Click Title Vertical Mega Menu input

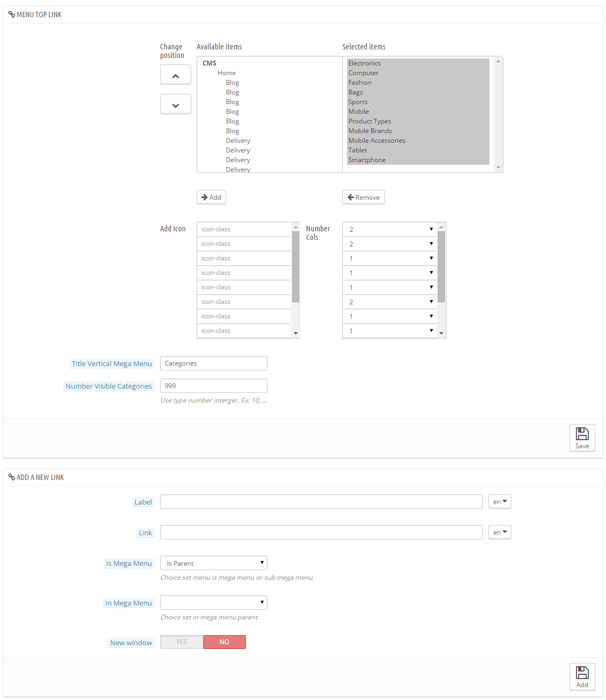coord(214,363)
